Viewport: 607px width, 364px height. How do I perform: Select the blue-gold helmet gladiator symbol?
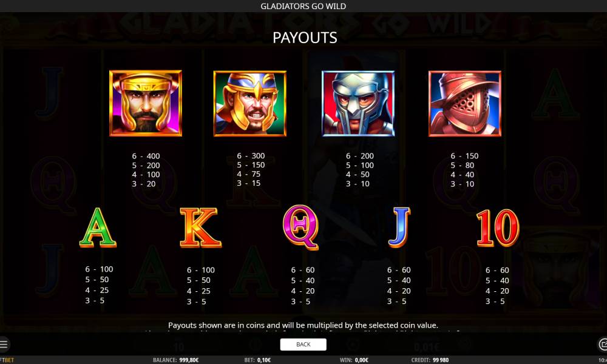[x=249, y=104]
